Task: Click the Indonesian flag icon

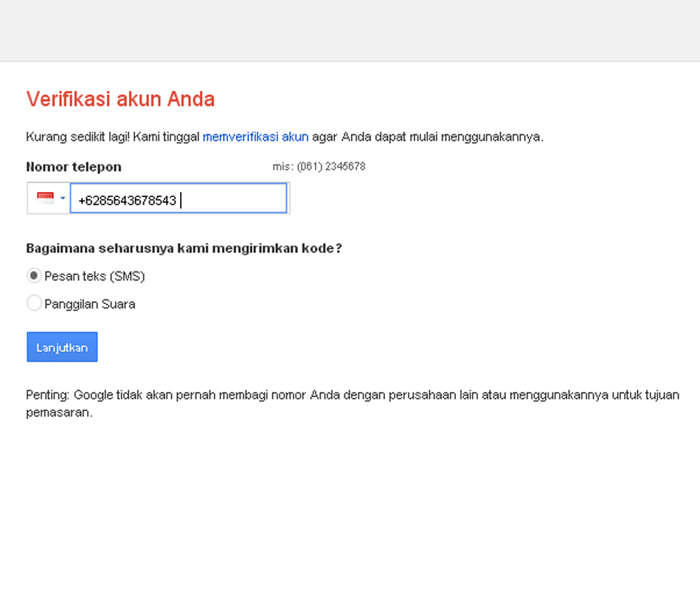Action: pos(46,198)
